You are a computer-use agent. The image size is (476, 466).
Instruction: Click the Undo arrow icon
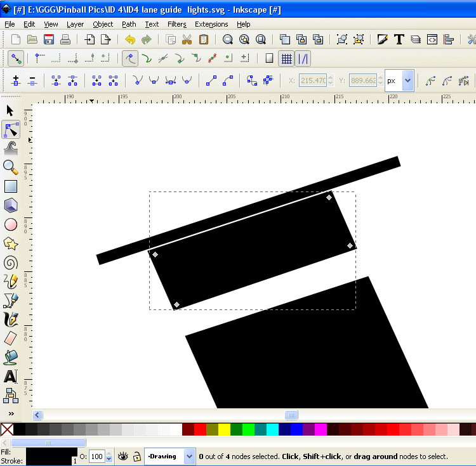(130, 40)
